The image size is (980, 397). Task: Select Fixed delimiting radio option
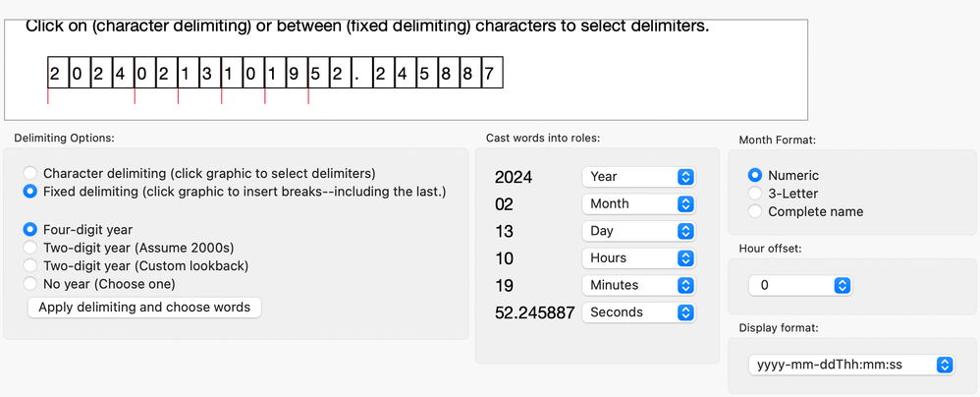coord(30,192)
